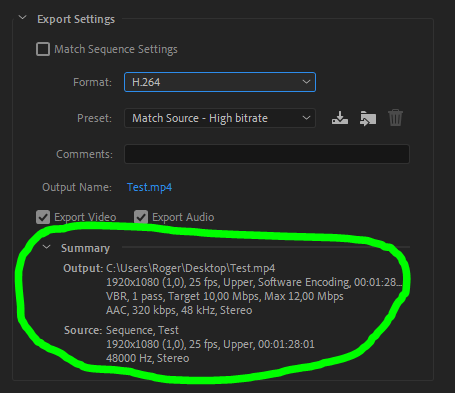Enable the Match Sequence Settings checkbox
The image size is (455, 393).
tap(43, 49)
